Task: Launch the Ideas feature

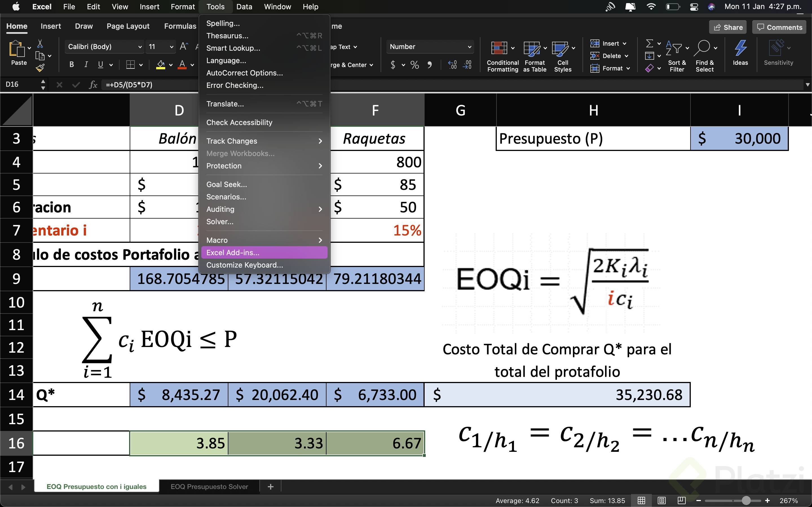Action: pos(740,54)
